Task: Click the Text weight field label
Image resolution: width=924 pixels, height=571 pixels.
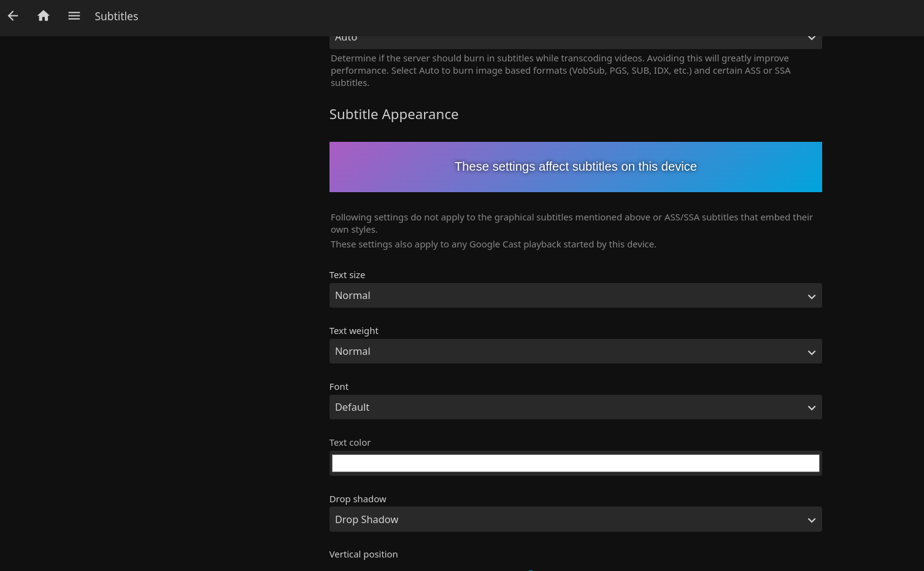Action: 353,331
